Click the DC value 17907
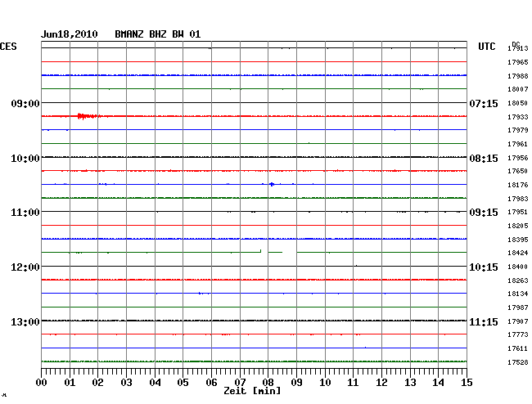 518,321
